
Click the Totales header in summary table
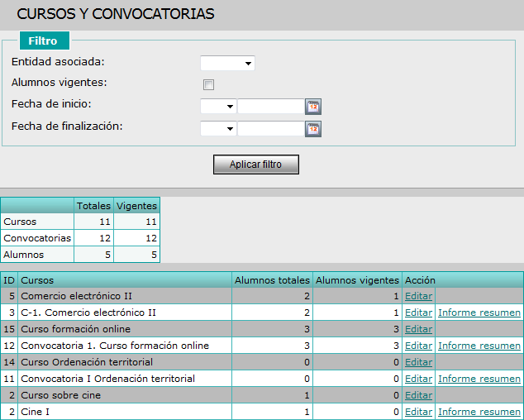93,206
